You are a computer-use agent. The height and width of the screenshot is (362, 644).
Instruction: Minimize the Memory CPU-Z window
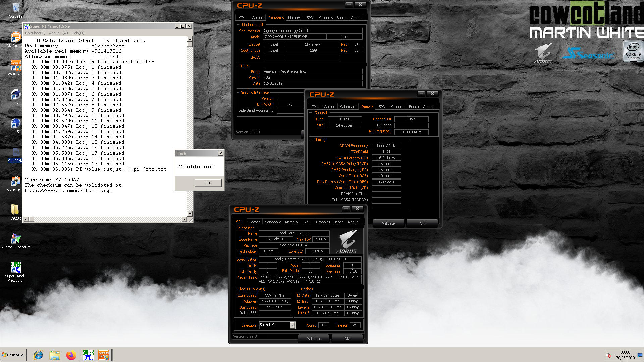[421, 94]
